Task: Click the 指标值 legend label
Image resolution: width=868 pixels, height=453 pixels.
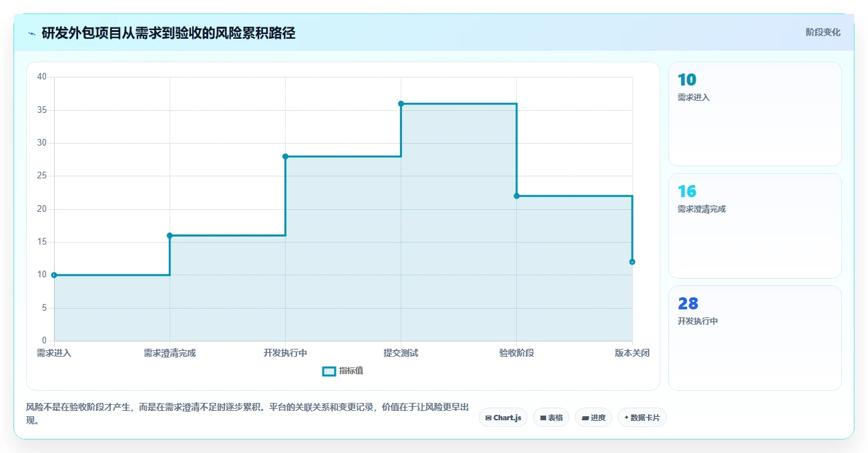Action: [x=351, y=371]
